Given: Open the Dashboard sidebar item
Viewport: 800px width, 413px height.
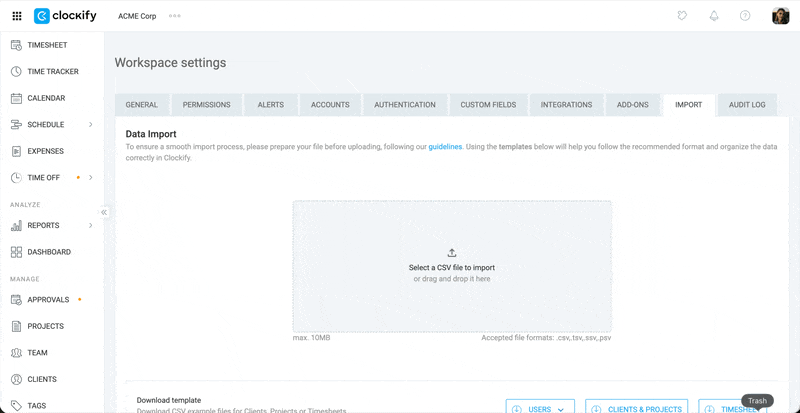Looking at the screenshot, I should tap(48, 252).
